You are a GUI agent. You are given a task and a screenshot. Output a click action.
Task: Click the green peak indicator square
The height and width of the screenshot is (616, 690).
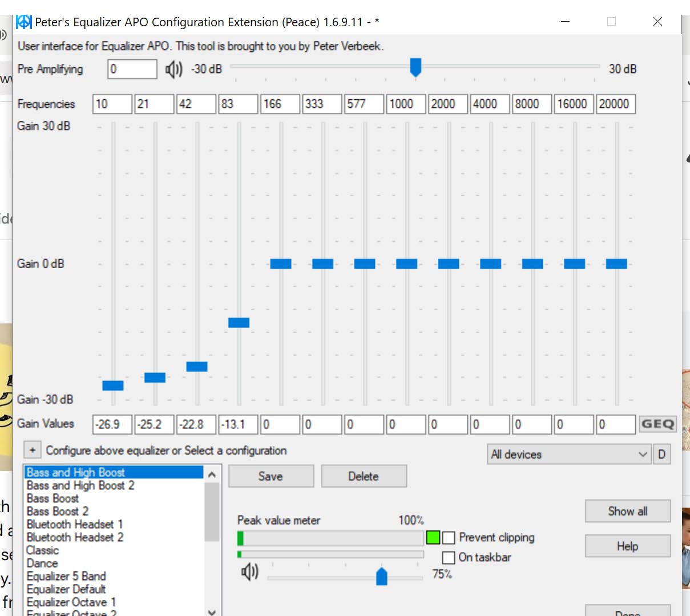pyautogui.click(x=433, y=537)
